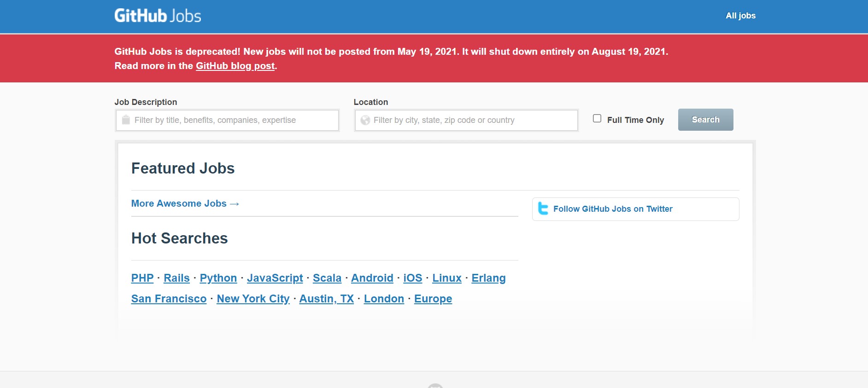Click the Full Time Only label text
The height and width of the screenshot is (388, 868).
(x=635, y=120)
